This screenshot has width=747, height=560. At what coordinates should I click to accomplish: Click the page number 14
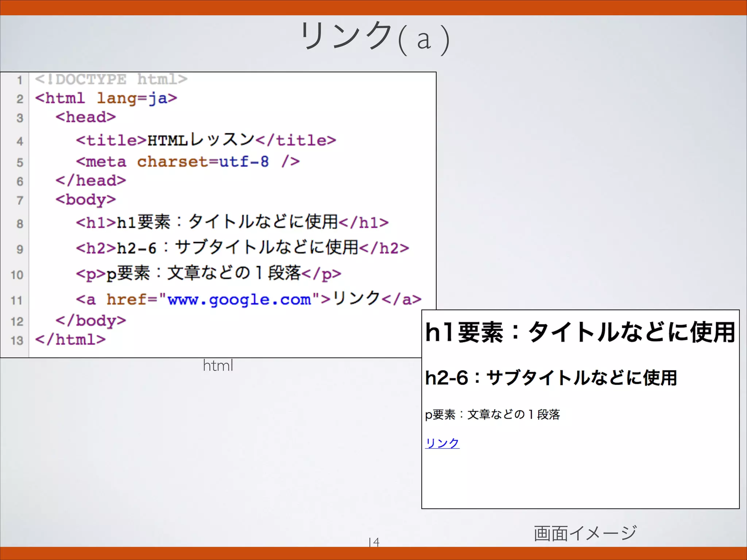374,542
